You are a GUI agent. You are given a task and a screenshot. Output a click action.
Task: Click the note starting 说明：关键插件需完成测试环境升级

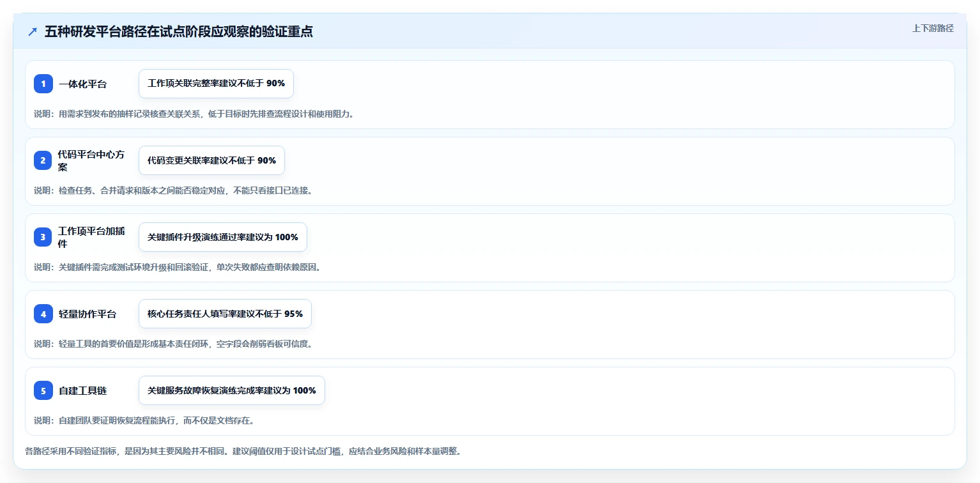tap(178, 267)
